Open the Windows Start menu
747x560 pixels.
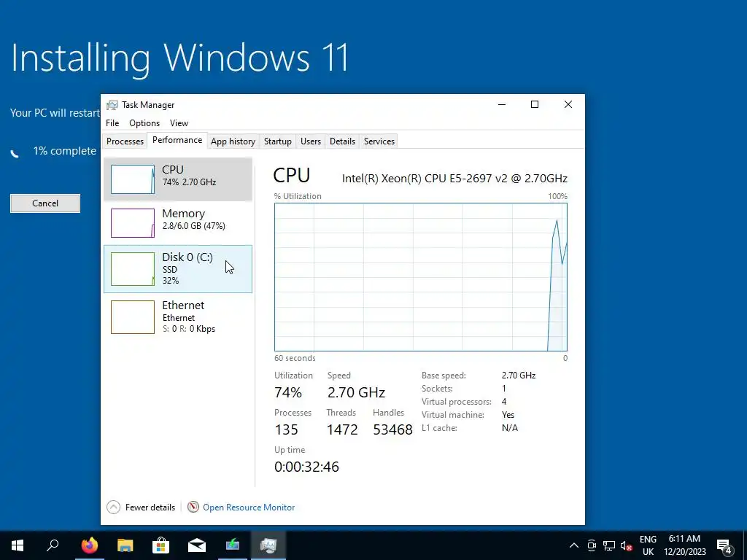point(18,545)
